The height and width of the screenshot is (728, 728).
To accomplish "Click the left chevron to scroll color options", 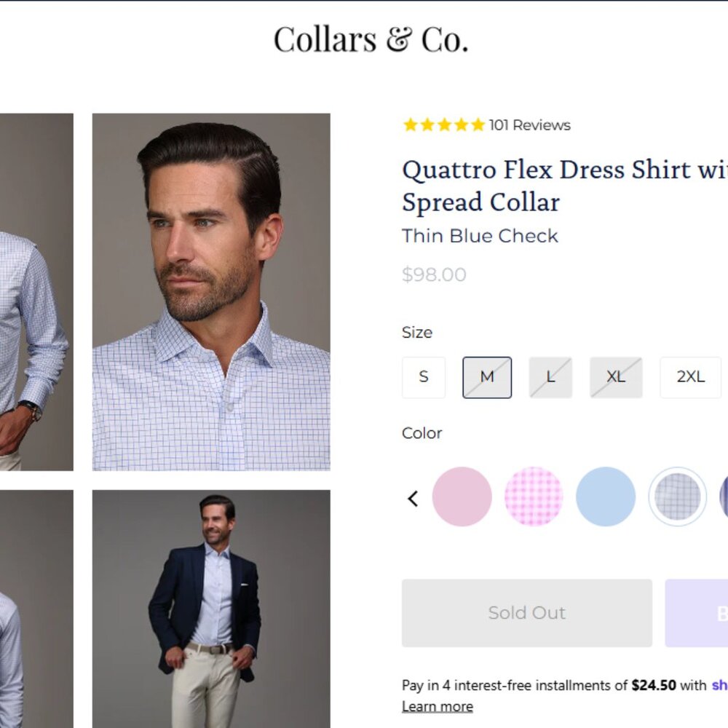I will click(x=412, y=498).
